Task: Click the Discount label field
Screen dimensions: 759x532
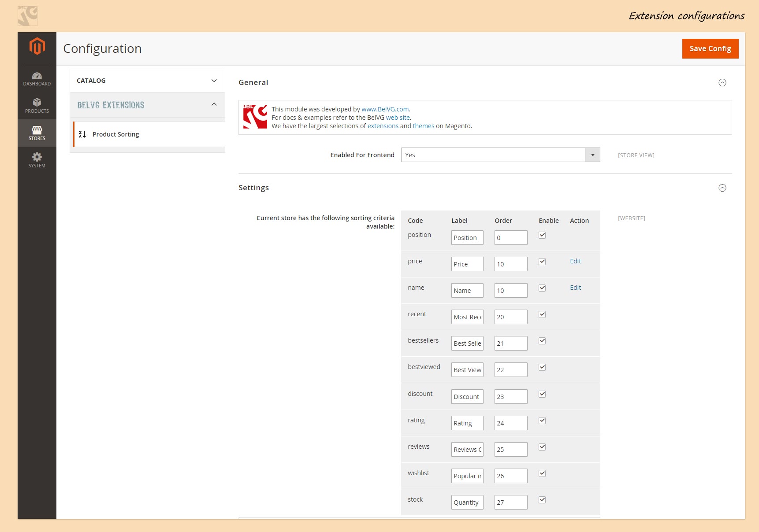Action: (467, 397)
